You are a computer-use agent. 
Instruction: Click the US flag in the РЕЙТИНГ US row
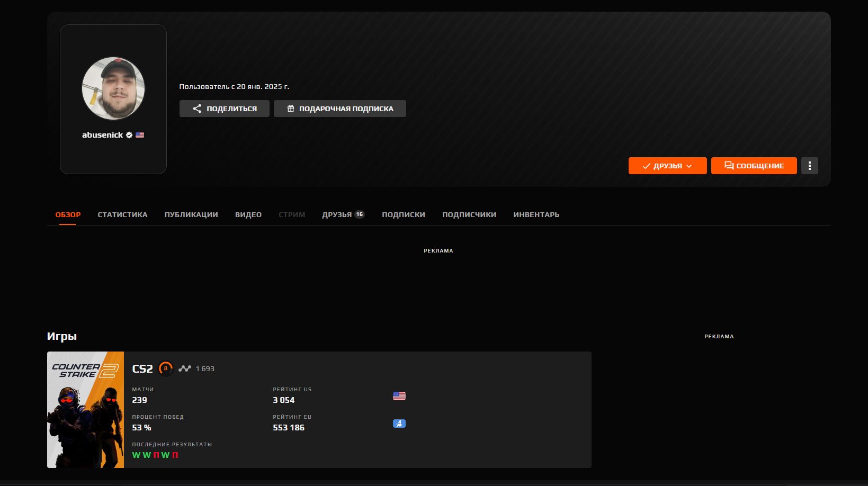click(399, 396)
